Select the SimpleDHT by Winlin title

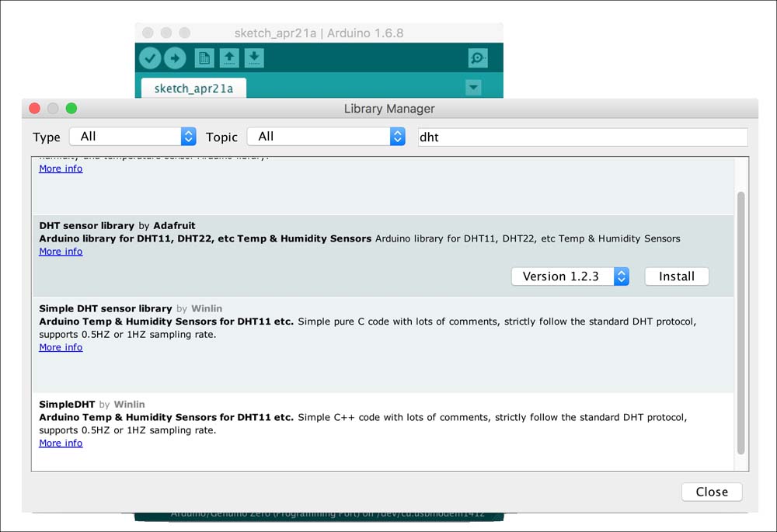pyautogui.click(x=92, y=404)
